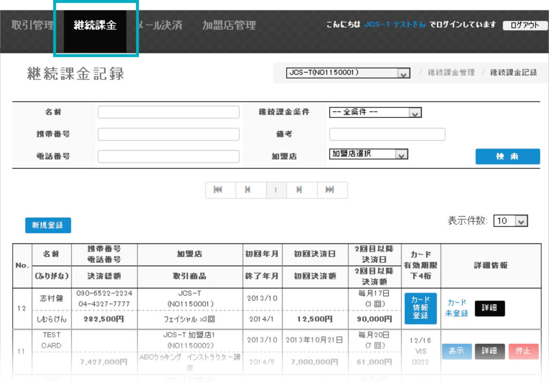Click the 名前 search input field
Image resolution: width=549 pixels, height=392 pixels.
coord(168,112)
